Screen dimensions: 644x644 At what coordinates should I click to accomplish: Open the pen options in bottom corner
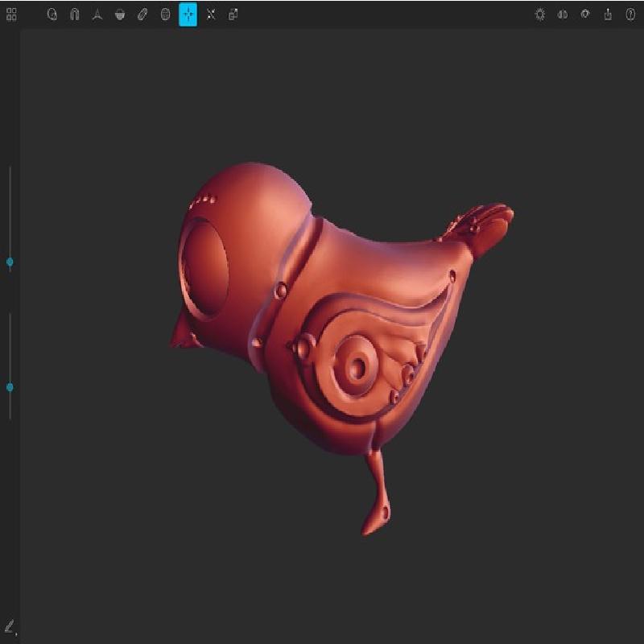(x=10, y=626)
